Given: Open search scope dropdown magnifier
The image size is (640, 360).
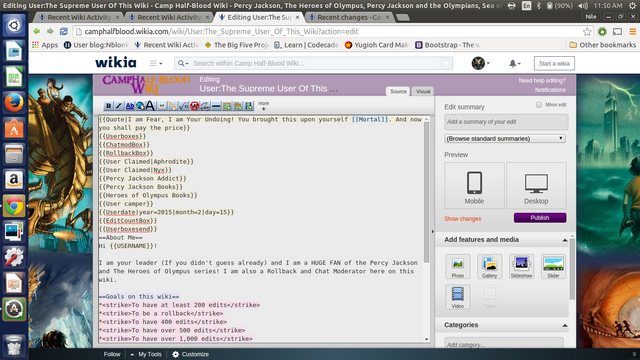Looking at the screenshot, I should [183, 63].
